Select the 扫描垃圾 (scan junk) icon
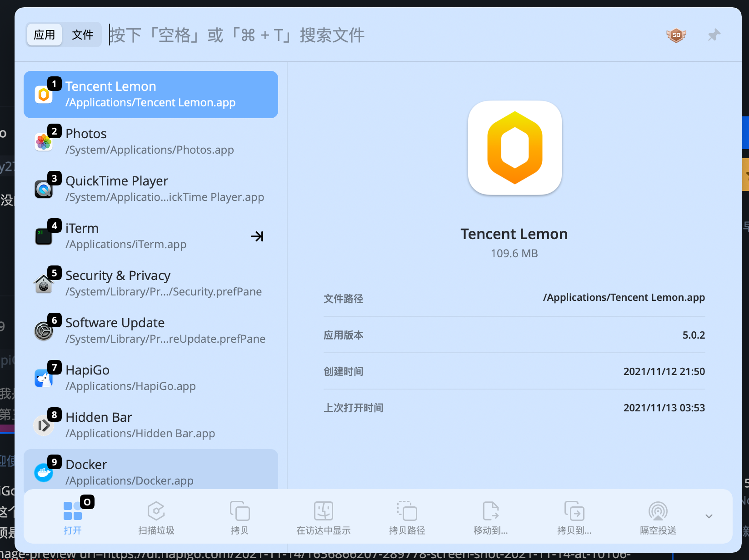Viewport: 749px width, 560px height. click(x=156, y=511)
